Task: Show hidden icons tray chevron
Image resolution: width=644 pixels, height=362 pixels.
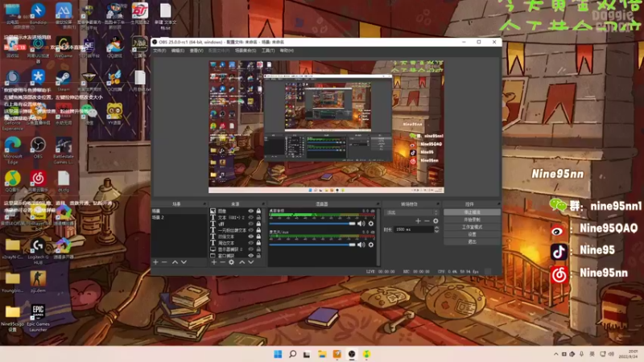Action: [x=555, y=354]
